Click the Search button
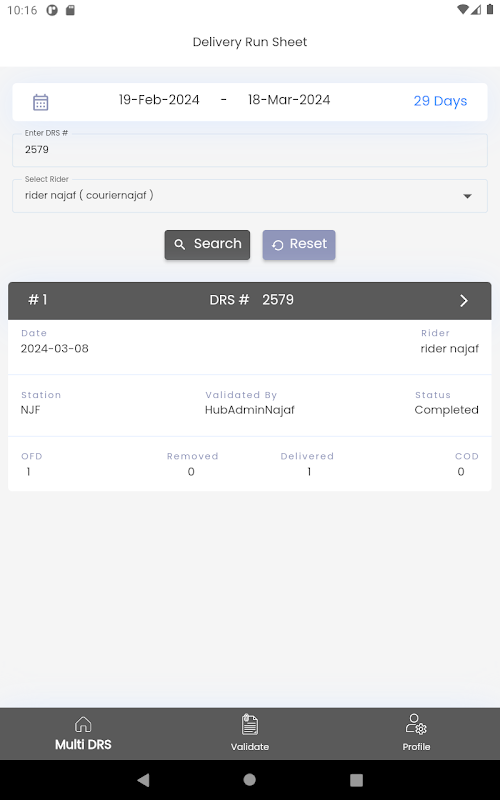This screenshot has width=500, height=800. pos(207,245)
